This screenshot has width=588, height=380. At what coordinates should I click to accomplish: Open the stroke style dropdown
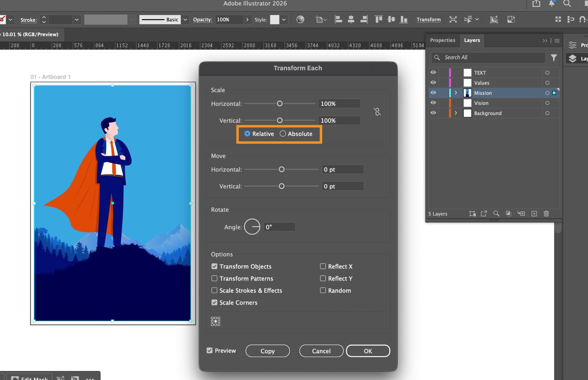(x=185, y=19)
